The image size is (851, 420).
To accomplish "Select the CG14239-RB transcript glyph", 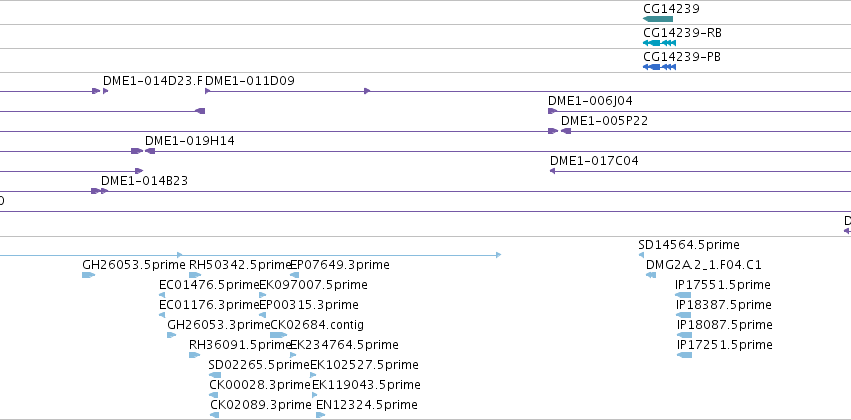I will (x=659, y=43).
